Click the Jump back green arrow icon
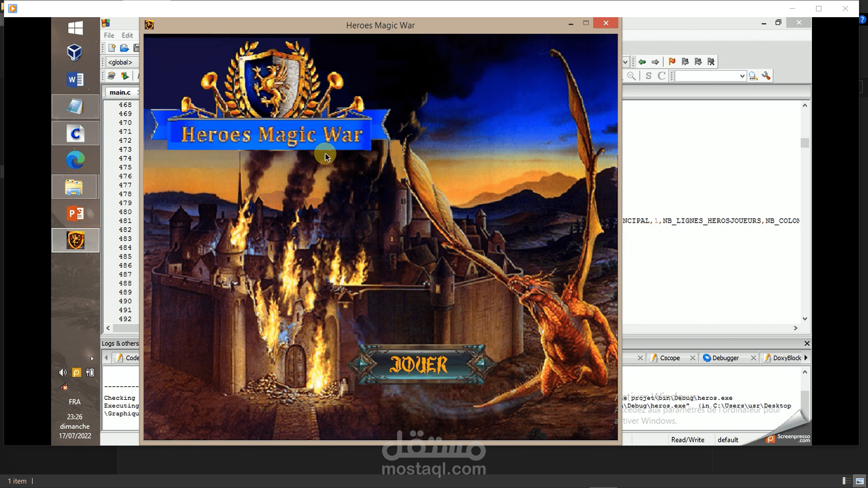Viewport: 868px width, 488px height. 642,62
